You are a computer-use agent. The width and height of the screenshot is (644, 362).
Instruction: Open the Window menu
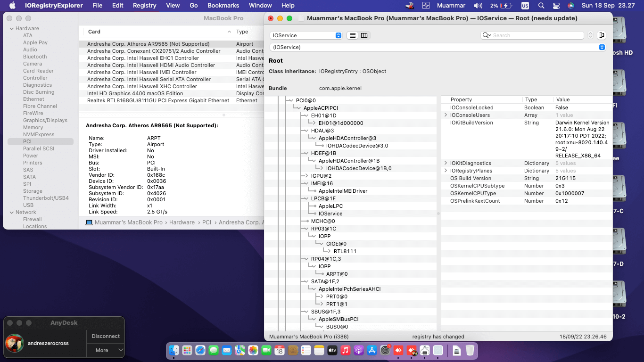click(x=260, y=6)
